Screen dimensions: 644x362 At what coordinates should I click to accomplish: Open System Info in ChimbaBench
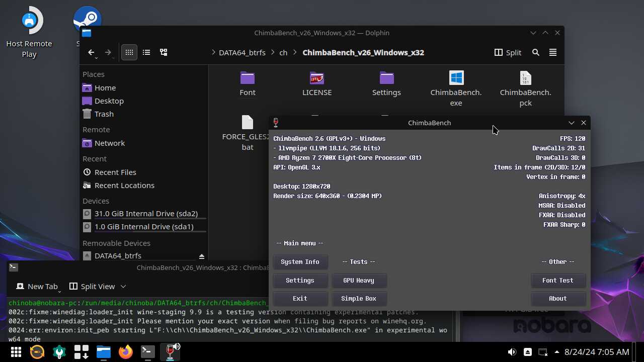tap(300, 262)
